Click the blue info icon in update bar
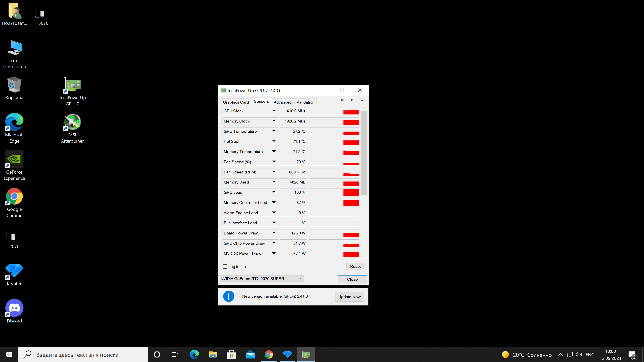The height and width of the screenshot is (362, 644). click(x=228, y=296)
